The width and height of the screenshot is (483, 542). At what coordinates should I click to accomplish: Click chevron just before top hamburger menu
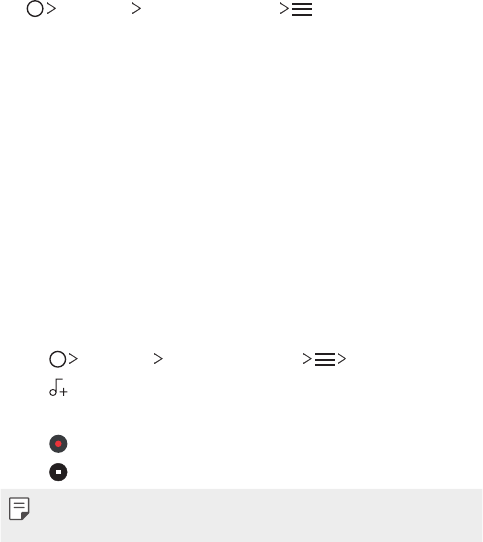point(284,9)
